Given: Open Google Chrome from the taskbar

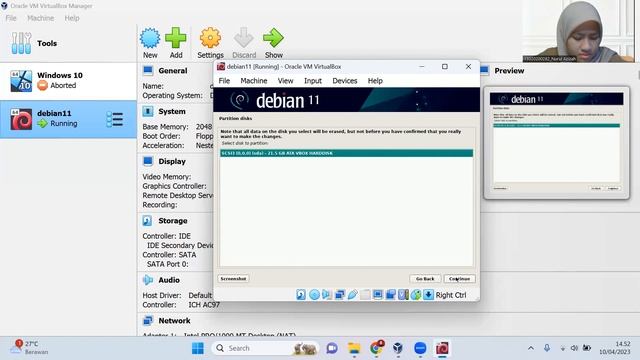Looking at the screenshot, I should click(x=376, y=348).
